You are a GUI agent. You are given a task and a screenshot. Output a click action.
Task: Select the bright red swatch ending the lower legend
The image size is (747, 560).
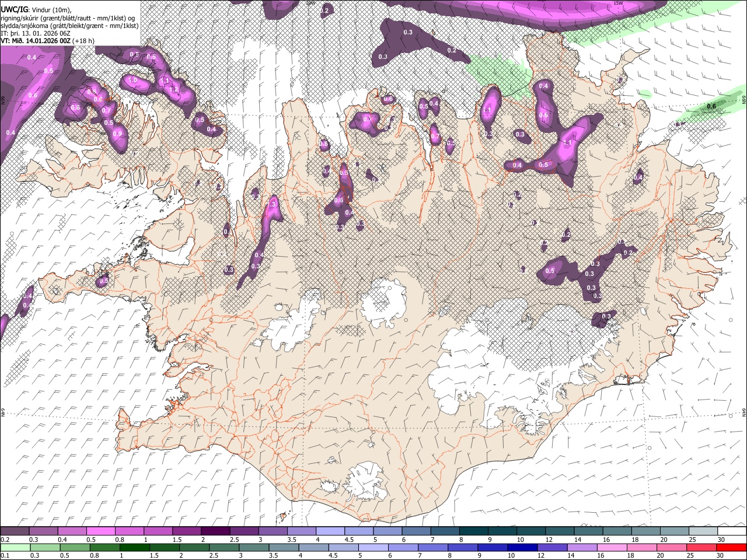732,547
